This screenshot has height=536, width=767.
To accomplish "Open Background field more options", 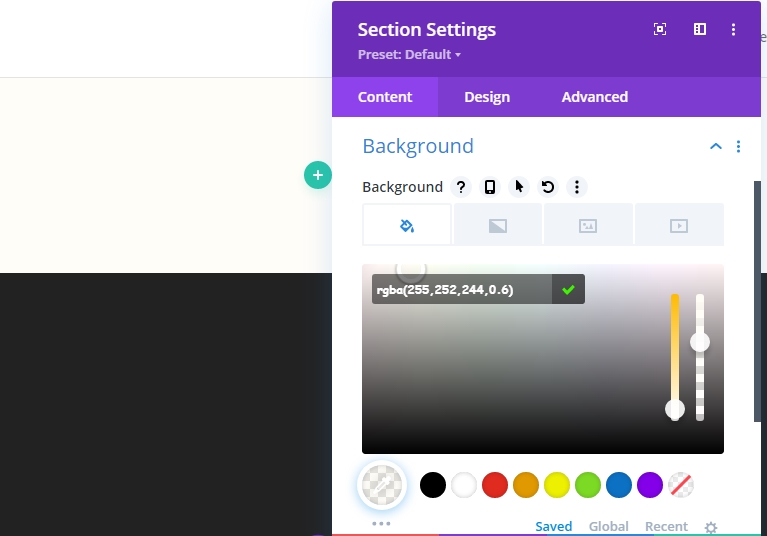I will (577, 187).
